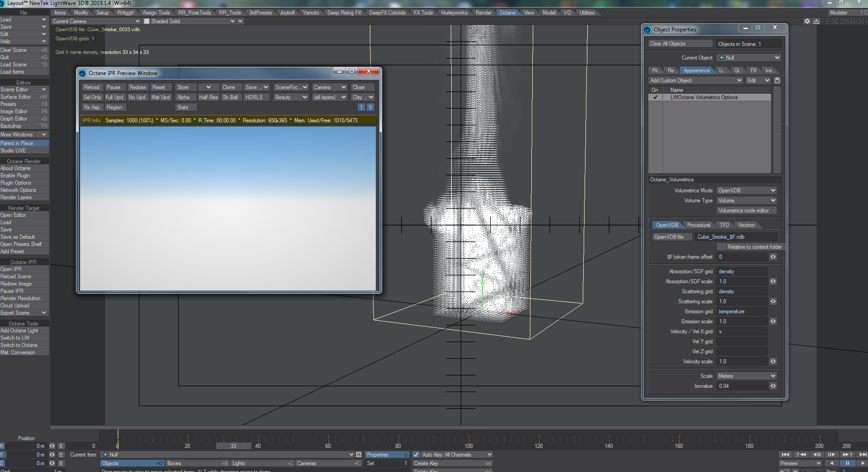
Task: Open viewport options gear icon
Action: (807, 21)
